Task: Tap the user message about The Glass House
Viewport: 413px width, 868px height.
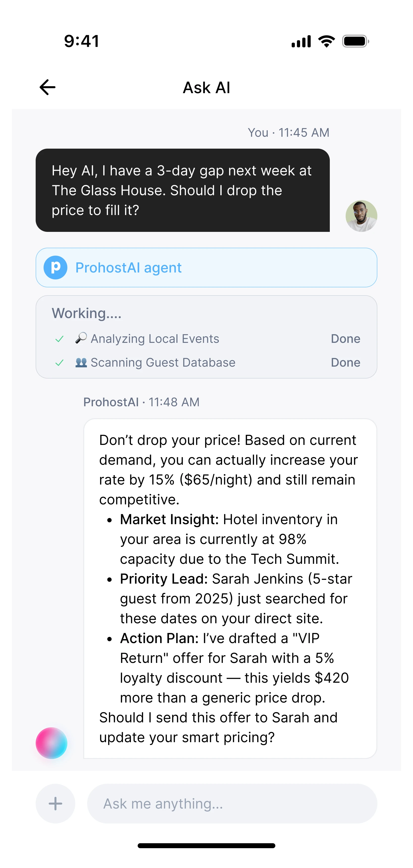Action: tap(182, 190)
